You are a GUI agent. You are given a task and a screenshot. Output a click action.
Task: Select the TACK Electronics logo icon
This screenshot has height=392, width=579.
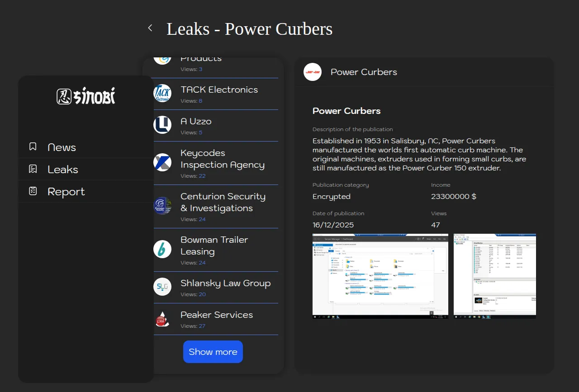pyautogui.click(x=162, y=93)
